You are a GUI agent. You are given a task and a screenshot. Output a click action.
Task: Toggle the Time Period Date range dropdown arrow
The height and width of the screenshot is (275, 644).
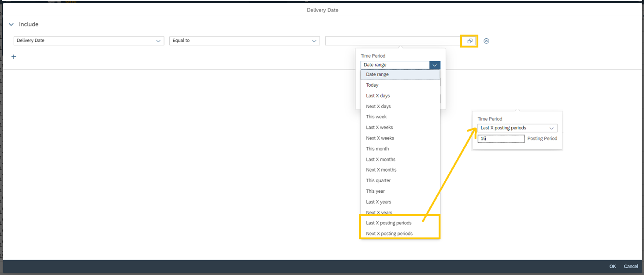[435, 65]
